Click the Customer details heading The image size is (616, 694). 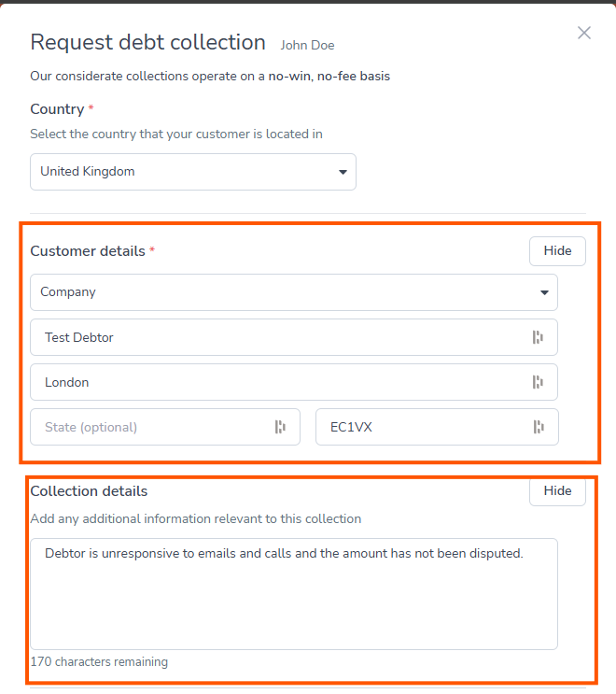pyautogui.click(x=88, y=251)
